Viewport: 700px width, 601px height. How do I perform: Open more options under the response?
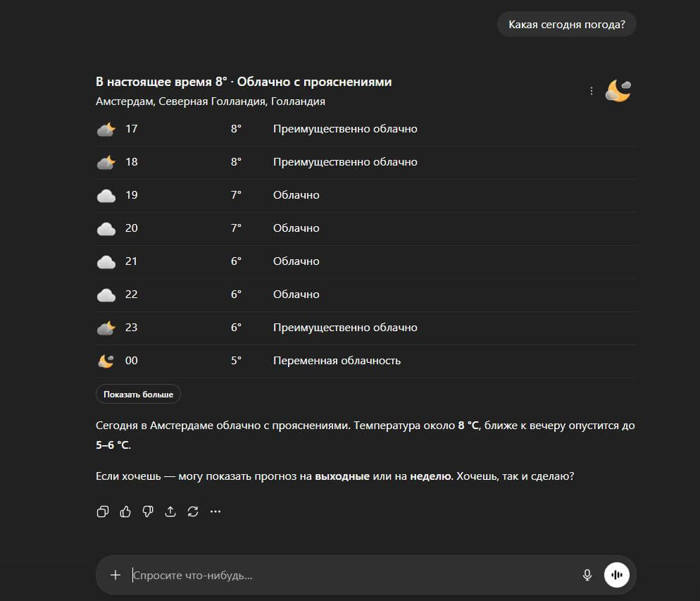(x=215, y=512)
